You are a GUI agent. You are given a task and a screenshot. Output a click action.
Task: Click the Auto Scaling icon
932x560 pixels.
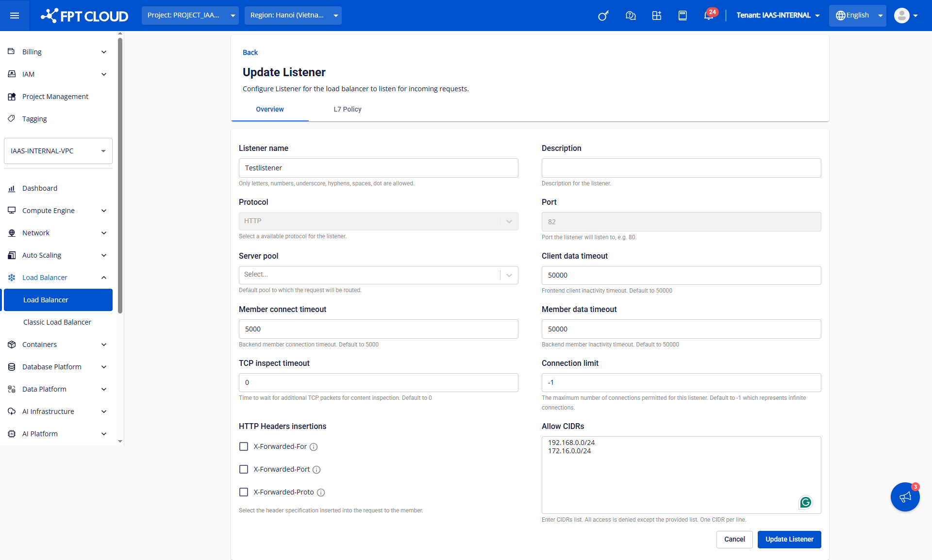(x=12, y=255)
